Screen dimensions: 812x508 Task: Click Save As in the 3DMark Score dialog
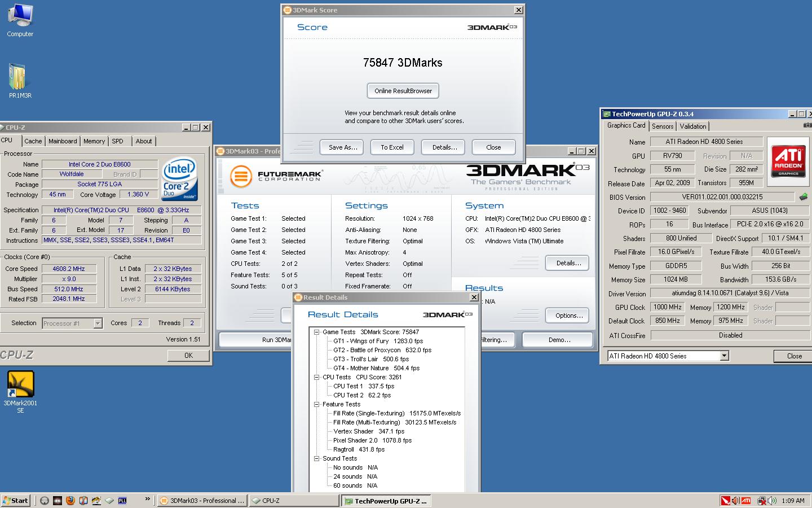[343, 147]
